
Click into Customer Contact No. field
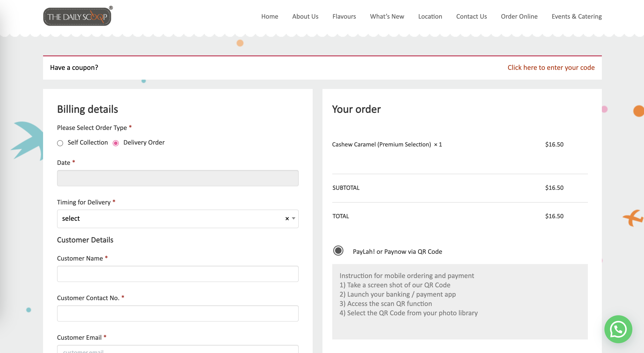(x=177, y=313)
